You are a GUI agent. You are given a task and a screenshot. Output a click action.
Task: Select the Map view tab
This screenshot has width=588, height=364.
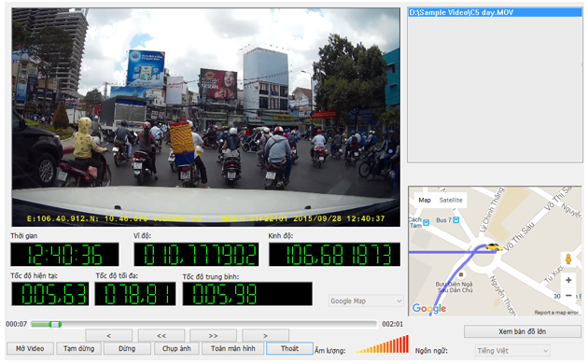point(425,200)
